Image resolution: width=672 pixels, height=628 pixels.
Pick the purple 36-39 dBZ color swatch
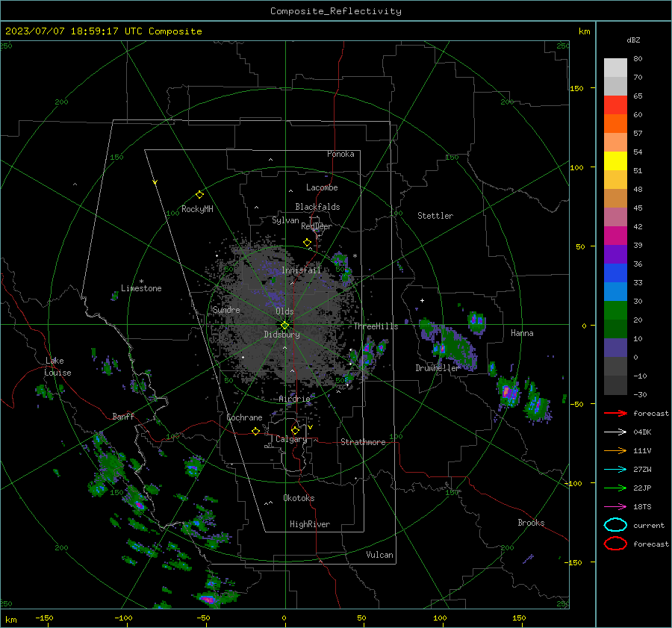pyautogui.click(x=615, y=254)
